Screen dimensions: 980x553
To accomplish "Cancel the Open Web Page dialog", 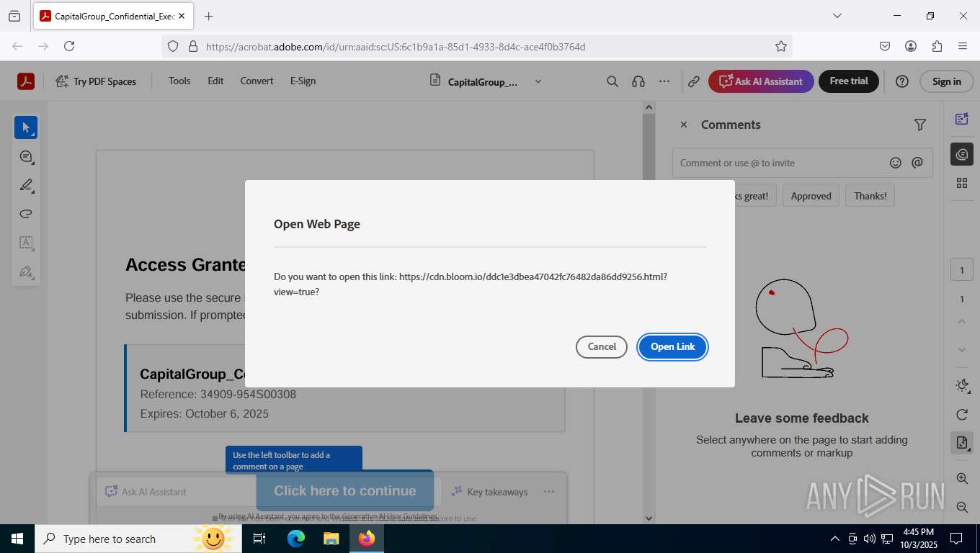I will click(x=602, y=346).
